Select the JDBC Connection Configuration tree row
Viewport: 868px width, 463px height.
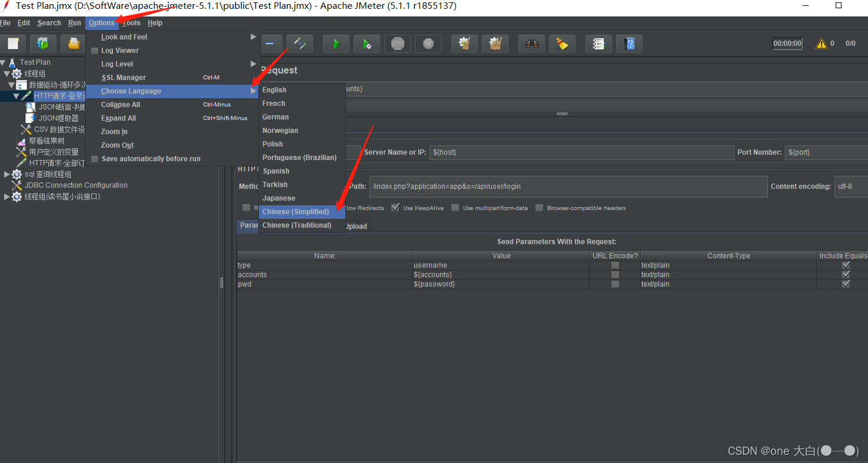pyautogui.click(x=76, y=185)
